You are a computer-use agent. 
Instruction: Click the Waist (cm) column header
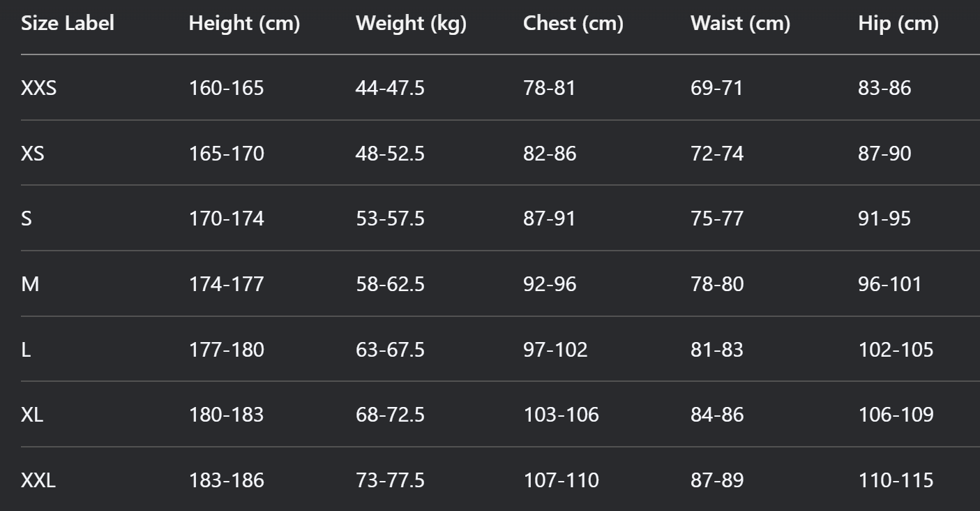(740, 24)
